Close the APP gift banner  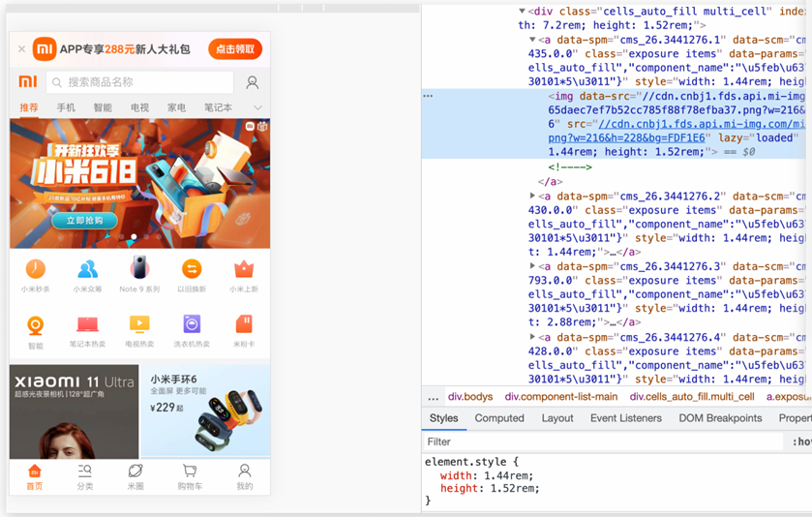pos(21,49)
